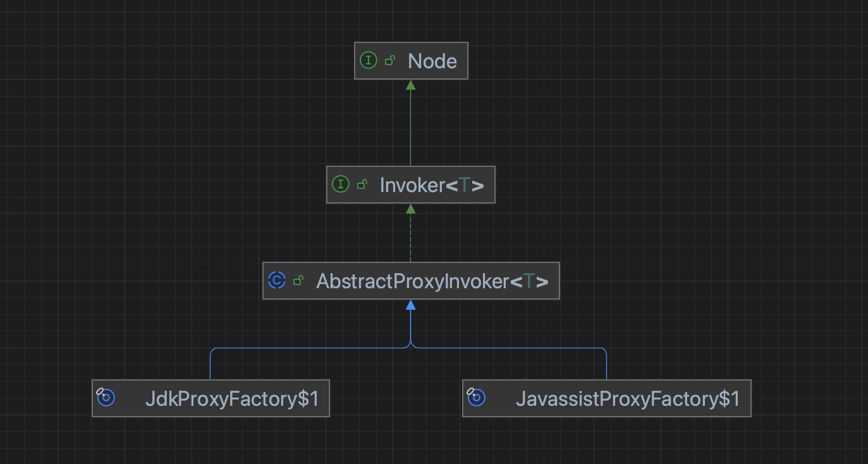Select the JavassistProxyFactory$1 node label
868x464 pixels.
[628, 398]
